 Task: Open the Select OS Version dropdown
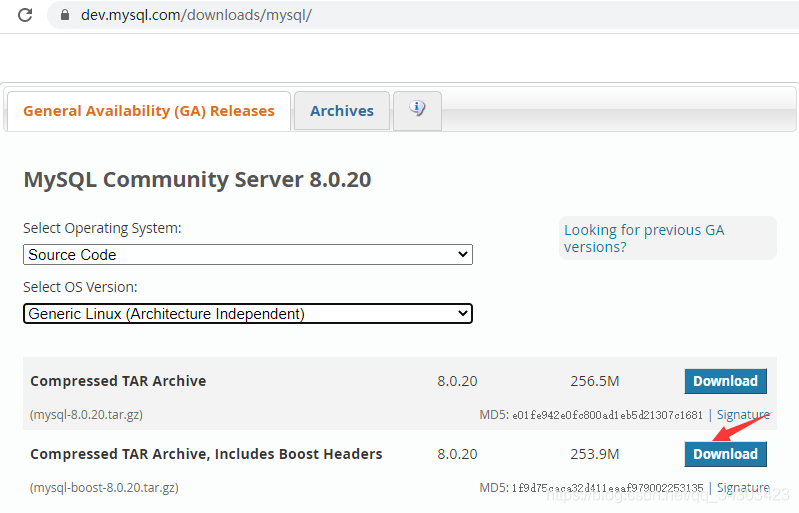pyautogui.click(x=248, y=314)
